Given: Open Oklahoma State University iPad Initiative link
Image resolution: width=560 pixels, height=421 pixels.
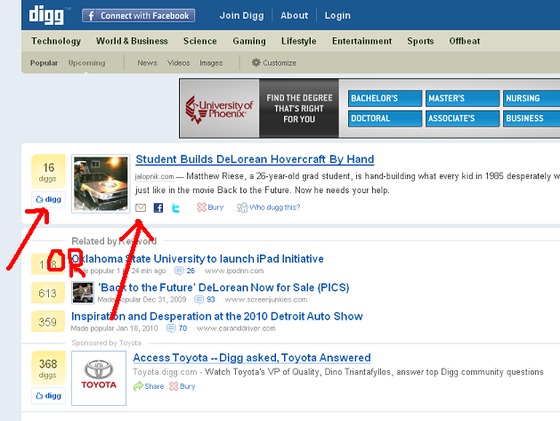Looking at the screenshot, I should pyautogui.click(x=198, y=259).
